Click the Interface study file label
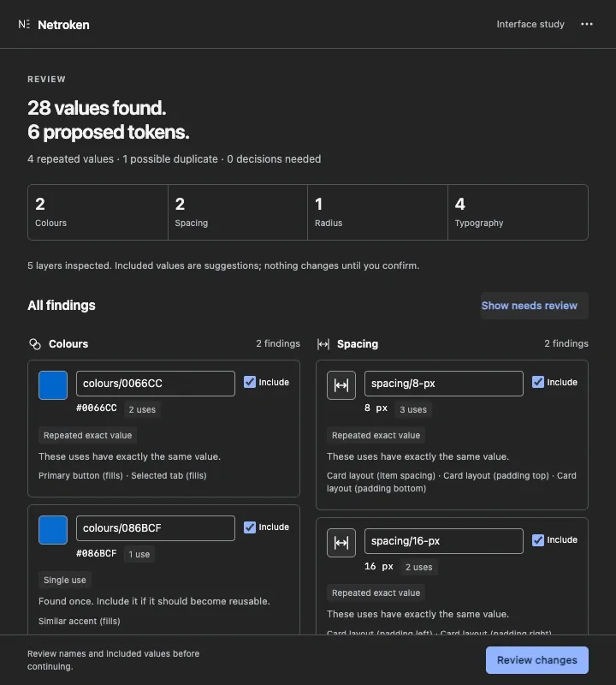The width and height of the screenshot is (616, 685). click(x=530, y=24)
